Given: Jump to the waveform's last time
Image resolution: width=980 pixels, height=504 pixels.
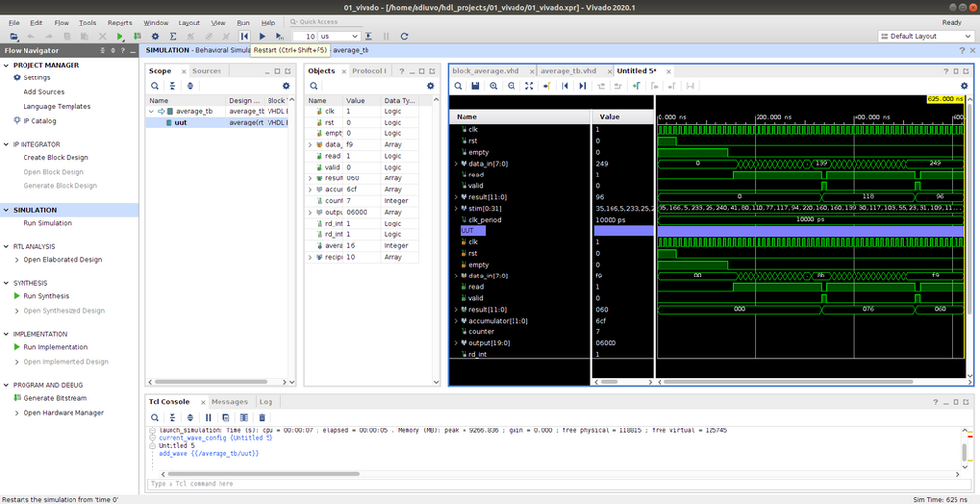Looking at the screenshot, I should click(x=583, y=86).
